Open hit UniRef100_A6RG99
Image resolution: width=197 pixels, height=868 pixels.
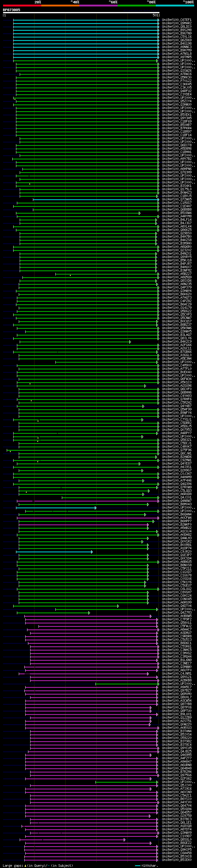pyautogui.click(x=177, y=602)
